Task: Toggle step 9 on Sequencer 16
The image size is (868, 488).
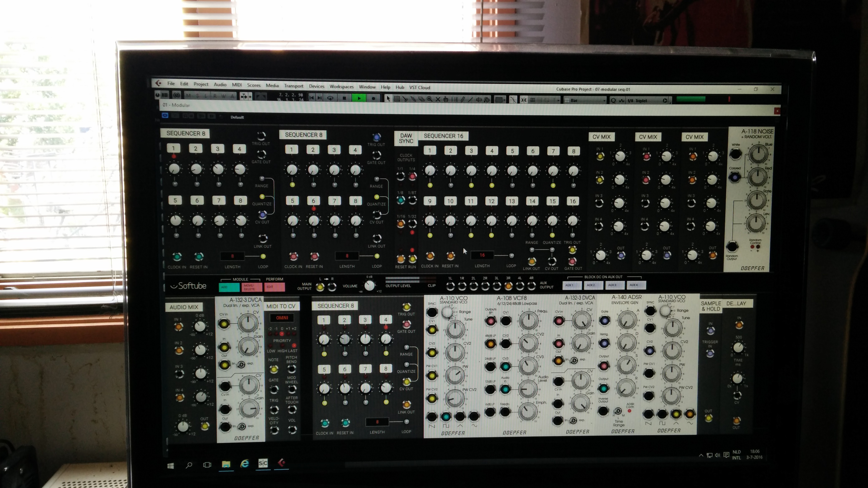Action: click(x=430, y=201)
